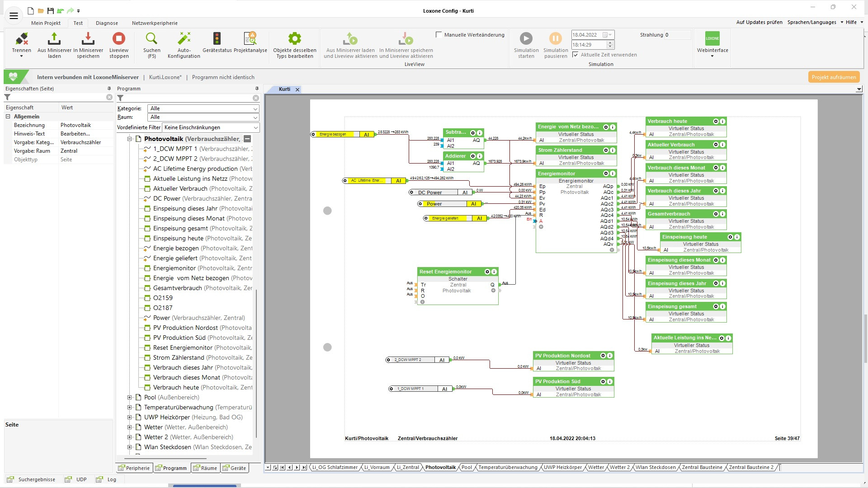Image resolution: width=868 pixels, height=488 pixels.
Task: Open Gerätestatus traffic light icon
Action: tap(217, 39)
